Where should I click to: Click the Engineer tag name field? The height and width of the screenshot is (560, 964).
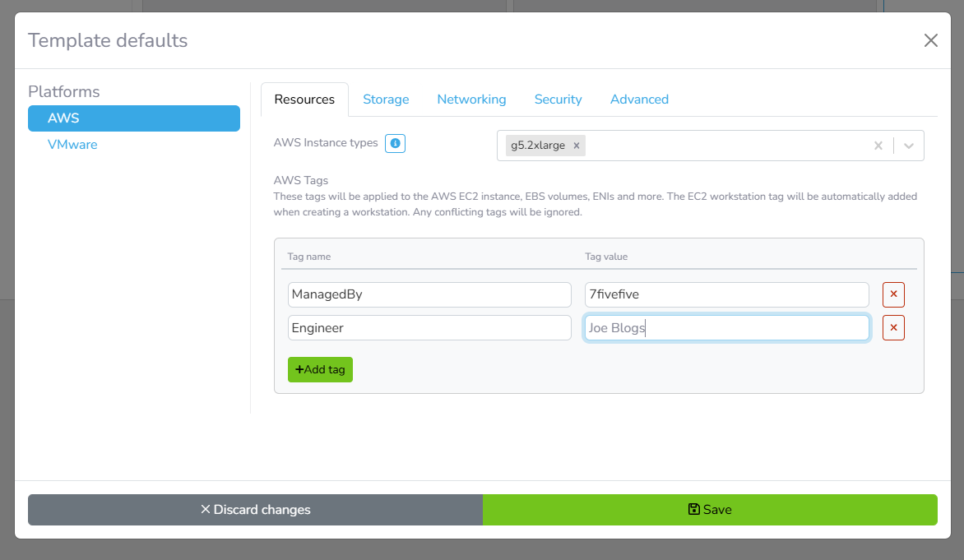[429, 328]
